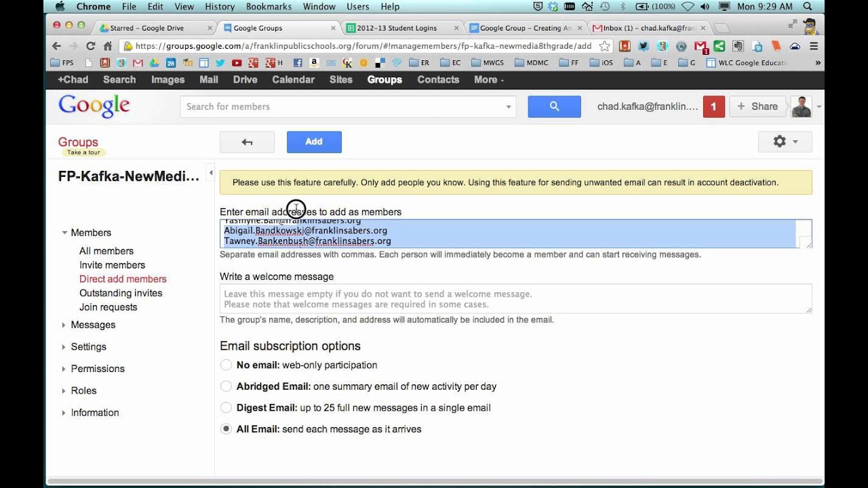Open the Amazon bookmark icon

click(314, 63)
